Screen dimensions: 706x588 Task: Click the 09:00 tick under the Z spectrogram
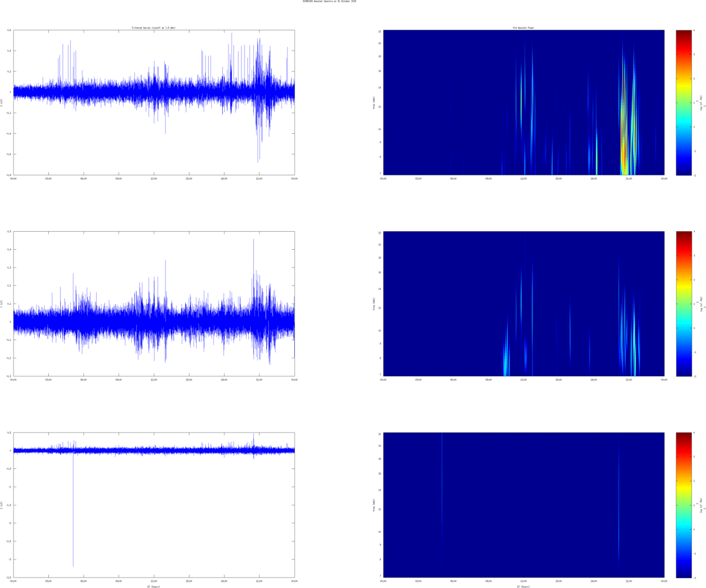489,581
